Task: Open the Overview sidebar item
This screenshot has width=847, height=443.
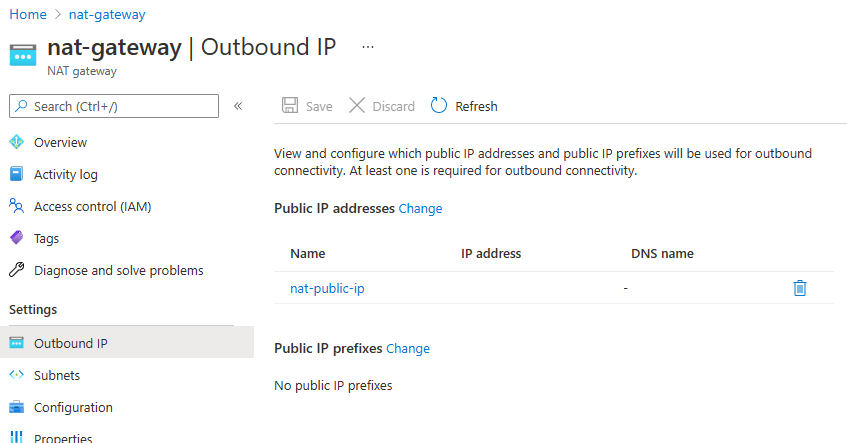Action: 60,143
